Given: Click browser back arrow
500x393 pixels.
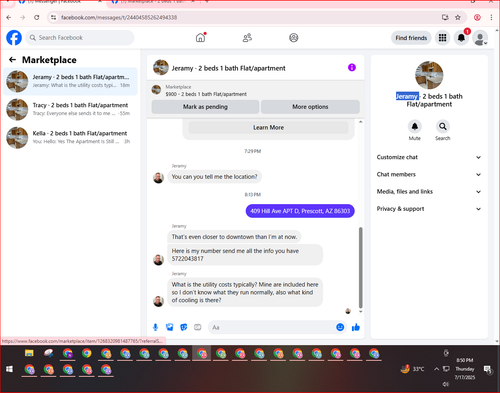Looking at the screenshot, I should click(x=9, y=17).
